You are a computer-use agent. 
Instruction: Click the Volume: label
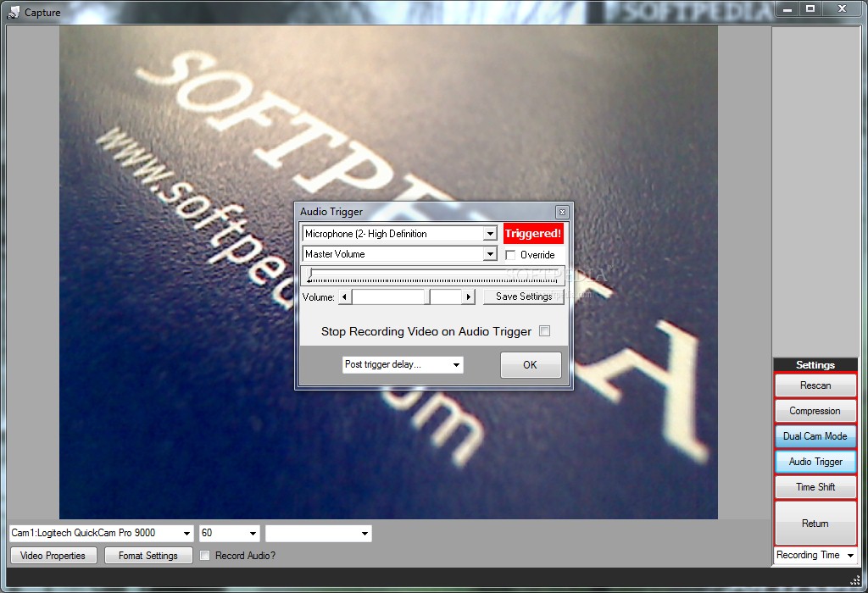coord(319,297)
